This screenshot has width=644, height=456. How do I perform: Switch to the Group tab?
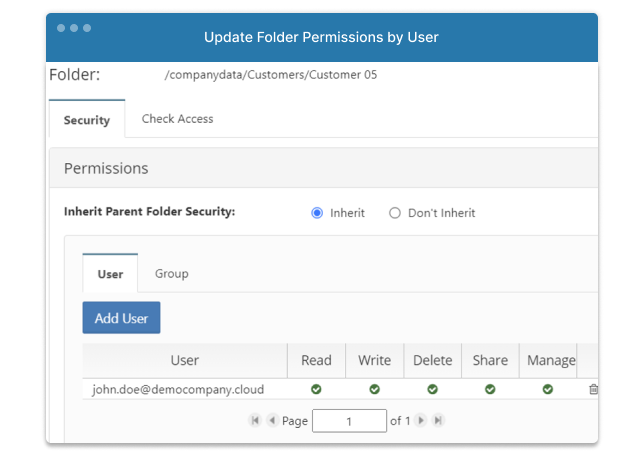tap(172, 274)
